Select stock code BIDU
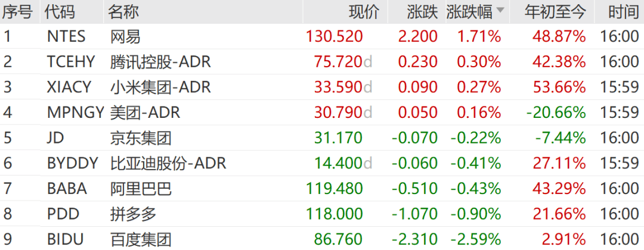 (66, 239)
